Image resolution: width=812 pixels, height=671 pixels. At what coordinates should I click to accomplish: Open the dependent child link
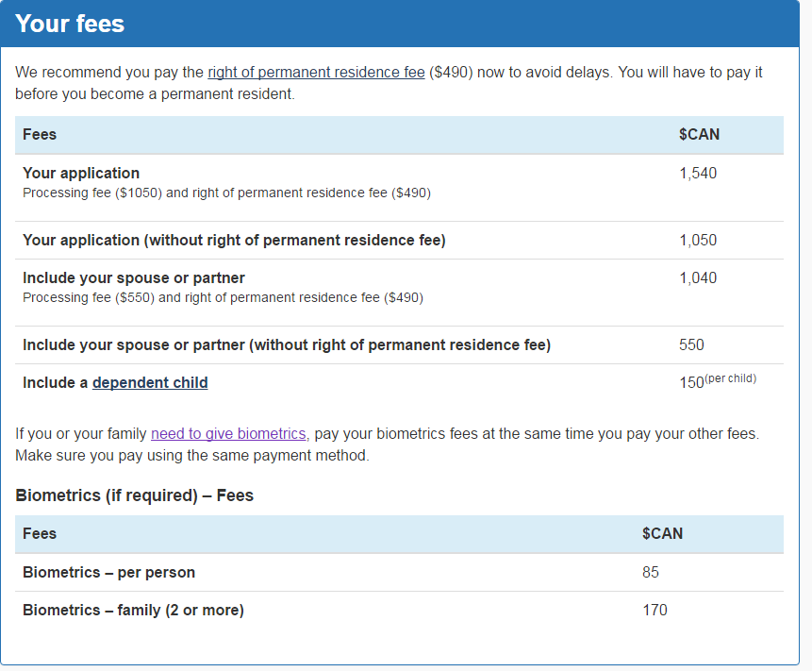(x=150, y=382)
